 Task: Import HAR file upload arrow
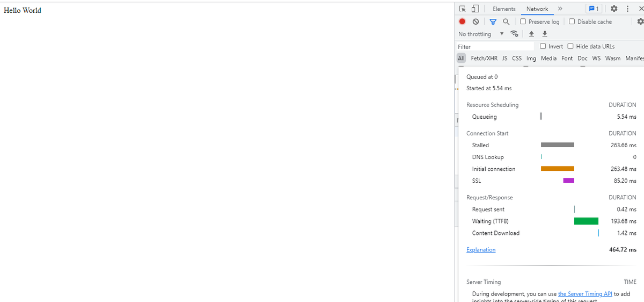tap(531, 34)
